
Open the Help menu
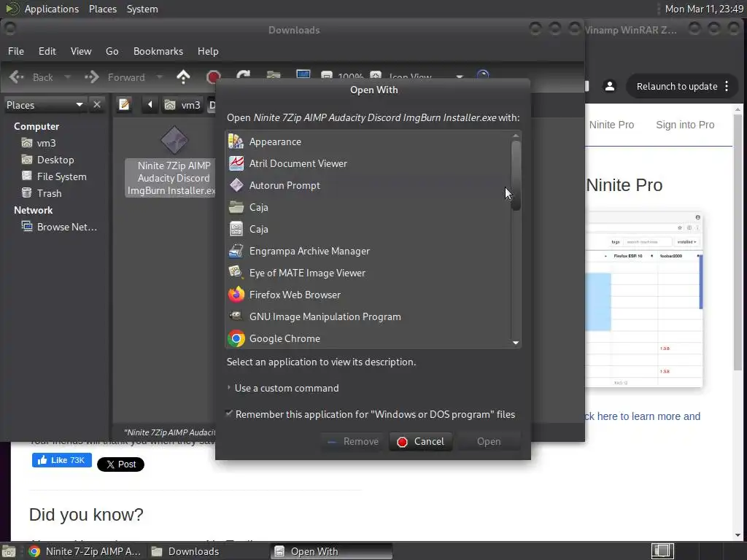click(x=208, y=51)
